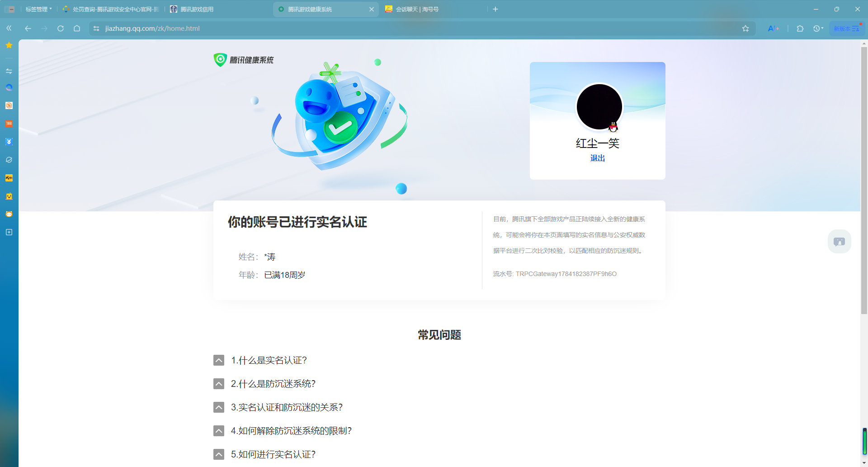Click the 你的账号已进行实名认证 heading
The width and height of the screenshot is (868, 467).
(x=297, y=222)
